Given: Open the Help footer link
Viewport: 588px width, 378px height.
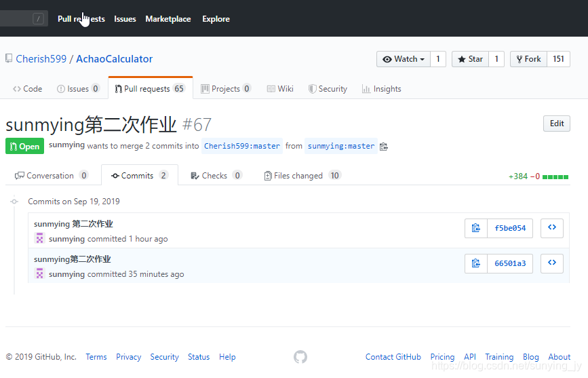Looking at the screenshot, I should pos(227,357).
